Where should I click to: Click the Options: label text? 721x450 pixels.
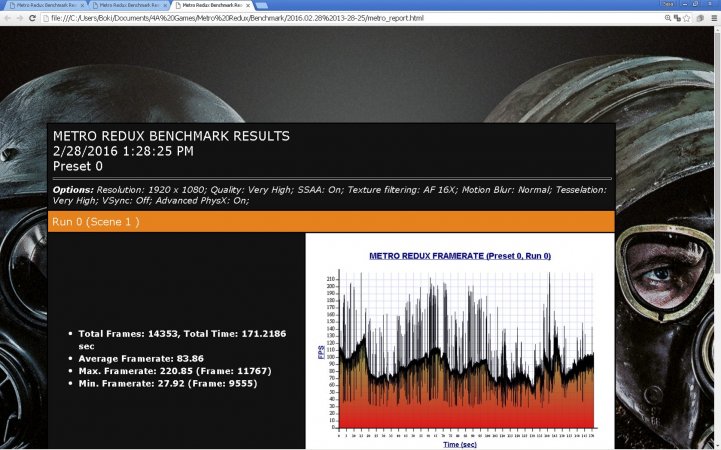click(73, 190)
